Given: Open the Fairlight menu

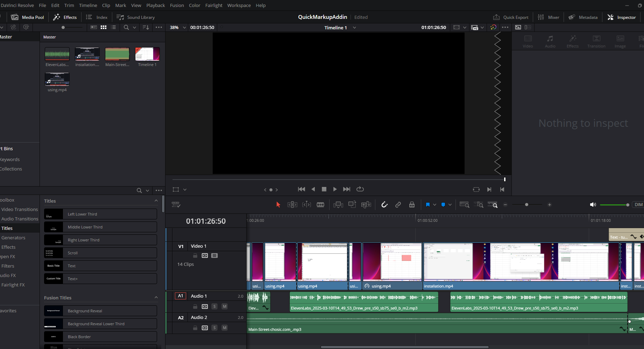Looking at the screenshot, I should [214, 5].
